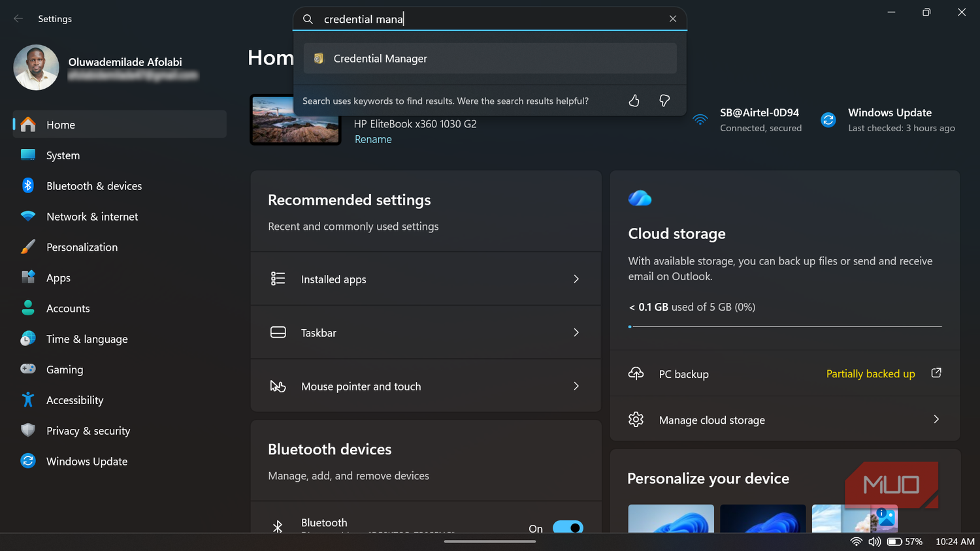Image resolution: width=980 pixels, height=551 pixels.
Task: Click the Recommended settings heading
Action: click(x=350, y=200)
